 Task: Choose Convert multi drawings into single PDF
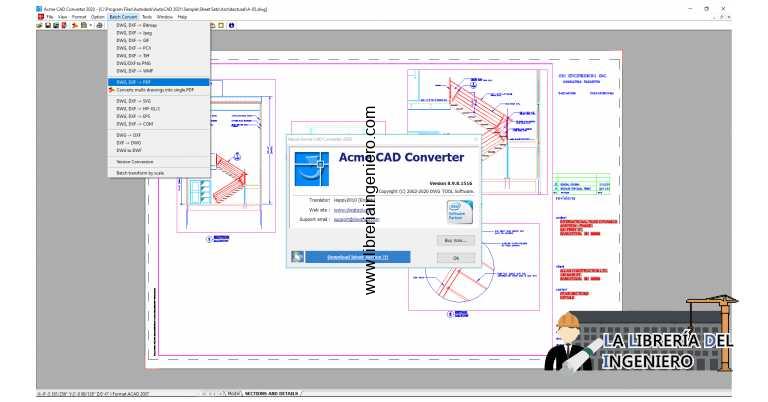(x=155, y=90)
